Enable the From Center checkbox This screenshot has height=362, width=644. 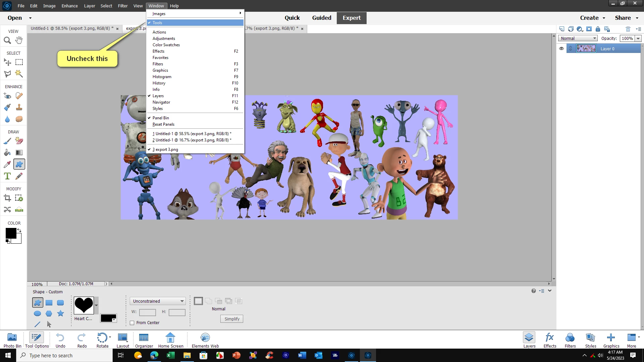pyautogui.click(x=132, y=323)
